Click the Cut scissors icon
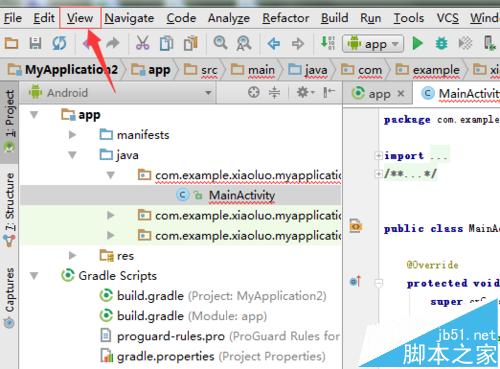 click(142, 43)
